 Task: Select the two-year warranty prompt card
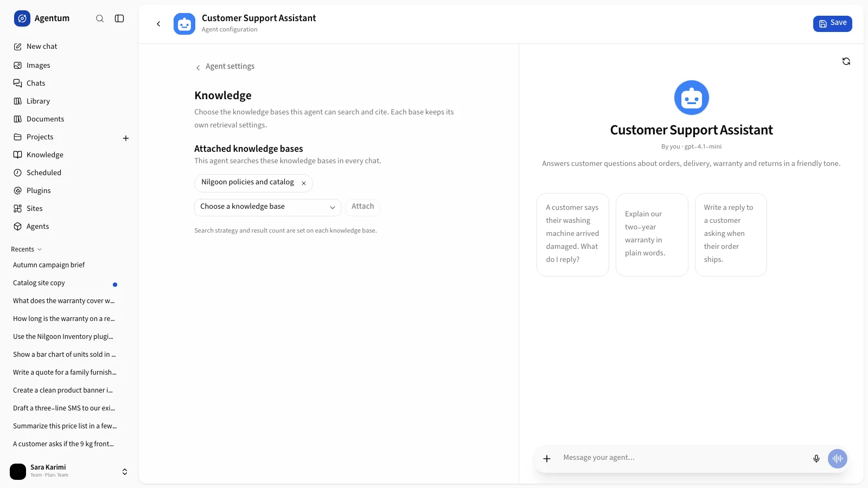coord(652,235)
